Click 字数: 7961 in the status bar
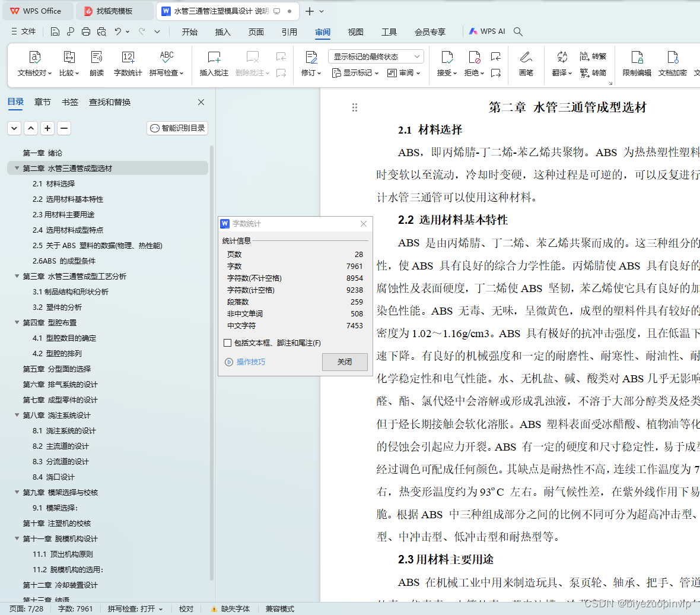Viewport: 700px width, 615px height. 75,608
